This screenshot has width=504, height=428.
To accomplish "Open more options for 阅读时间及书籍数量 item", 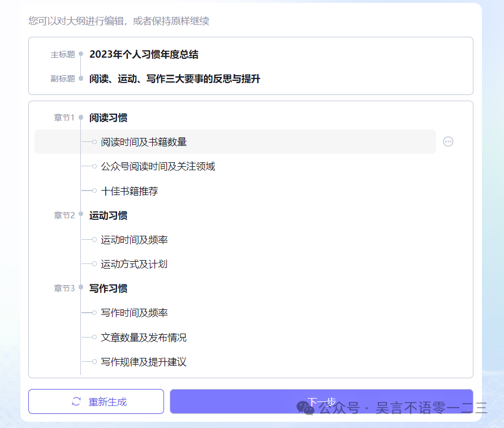I will [x=448, y=141].
